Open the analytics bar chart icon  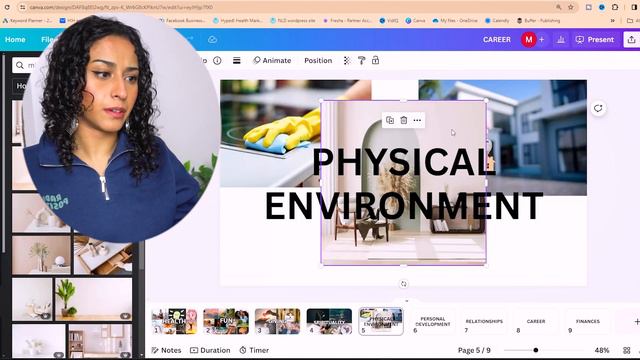[561, 40]
